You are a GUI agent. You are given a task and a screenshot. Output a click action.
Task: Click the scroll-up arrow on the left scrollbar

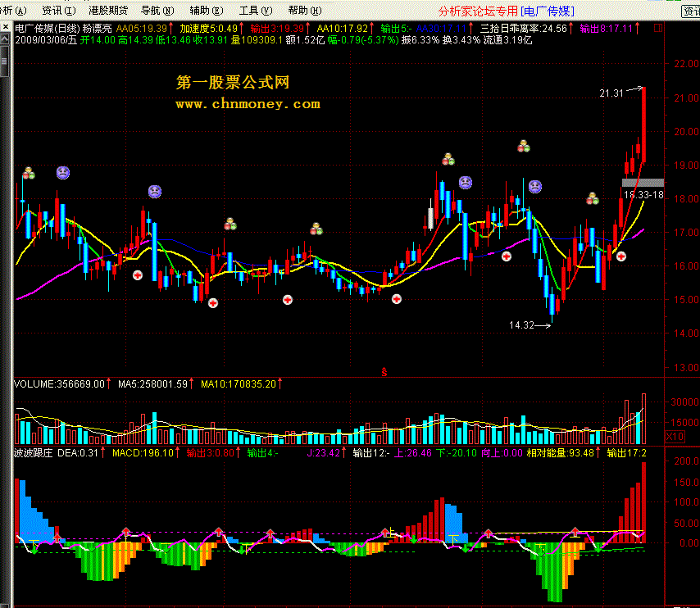click(5, 39)
